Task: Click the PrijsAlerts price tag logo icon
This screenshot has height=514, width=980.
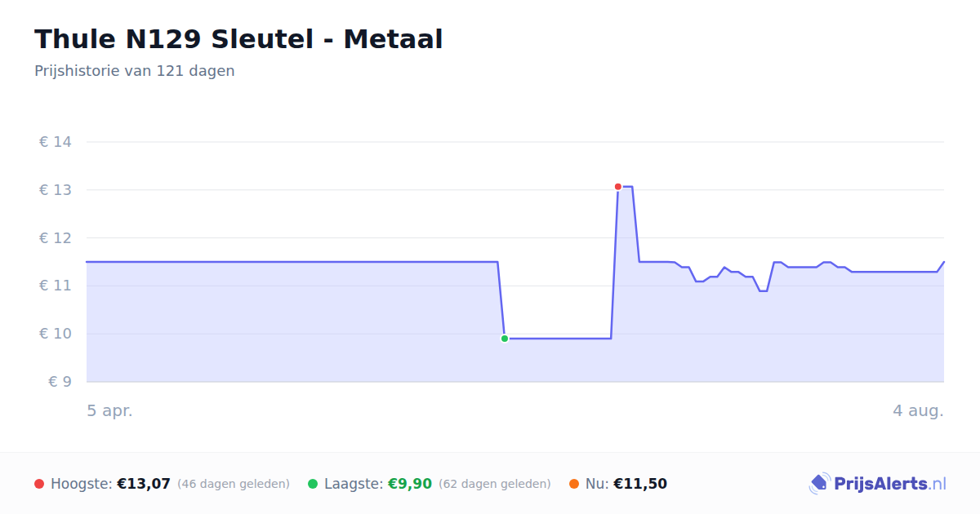Action: click(x=819, y=484)
